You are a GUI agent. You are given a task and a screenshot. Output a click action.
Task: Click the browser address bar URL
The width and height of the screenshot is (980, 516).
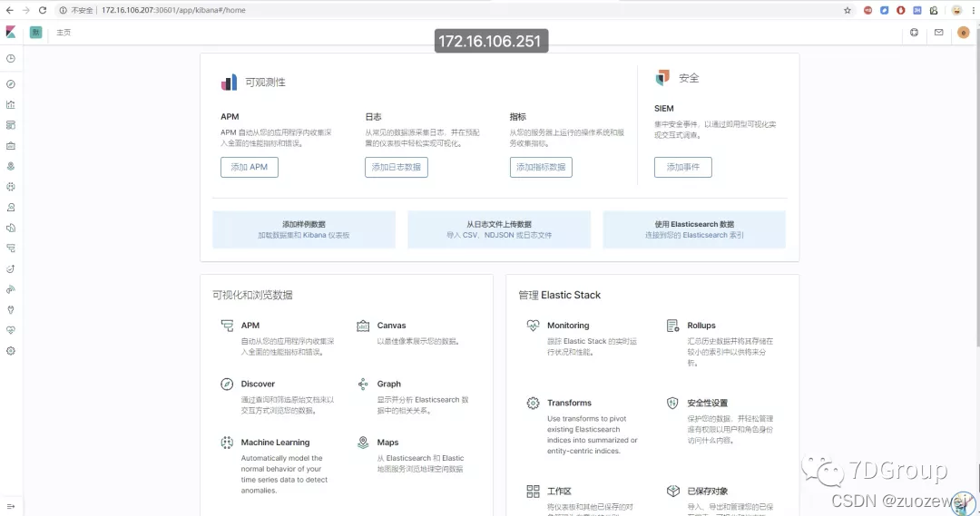coord(173,10)
